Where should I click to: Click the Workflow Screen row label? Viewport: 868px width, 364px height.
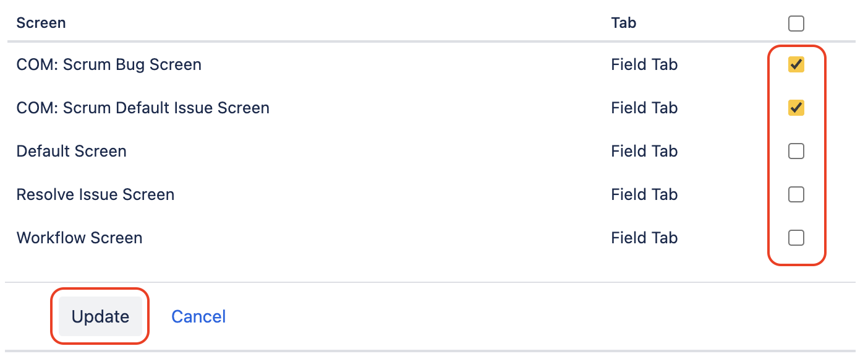coord(80,238)
